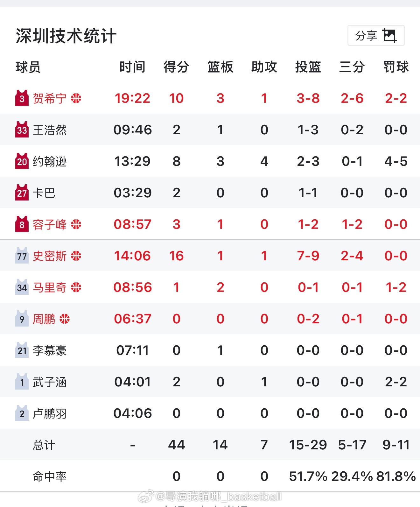This screenshot has width=420, height=507.
Task: Select the 篮板 column header
Action: pyautogui.click(x=220, y=67)
